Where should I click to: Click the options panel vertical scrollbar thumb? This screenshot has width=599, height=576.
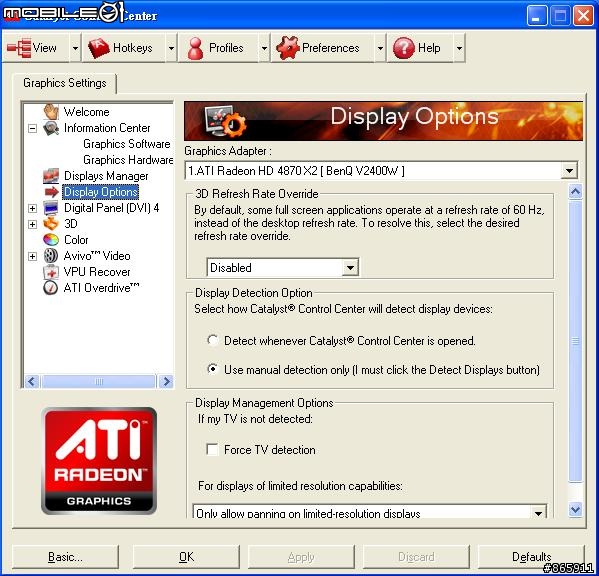[575, 342]
